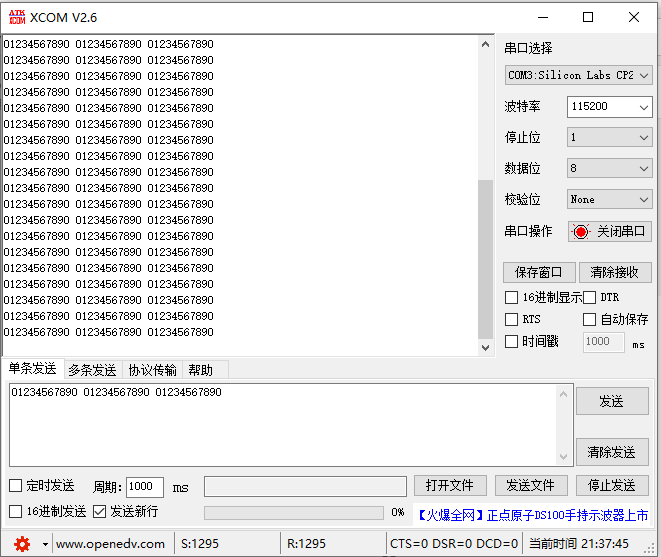Enable the 时间戳 timestamp checkbox
This screenshot has height=557, width=661.
tap(511, 341)
